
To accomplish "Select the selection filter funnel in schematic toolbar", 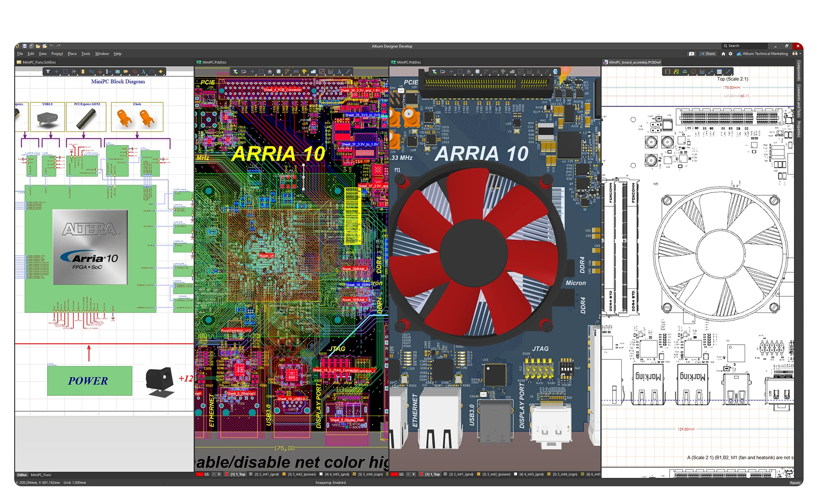I will pyautogui.click(x=48, y=71).
